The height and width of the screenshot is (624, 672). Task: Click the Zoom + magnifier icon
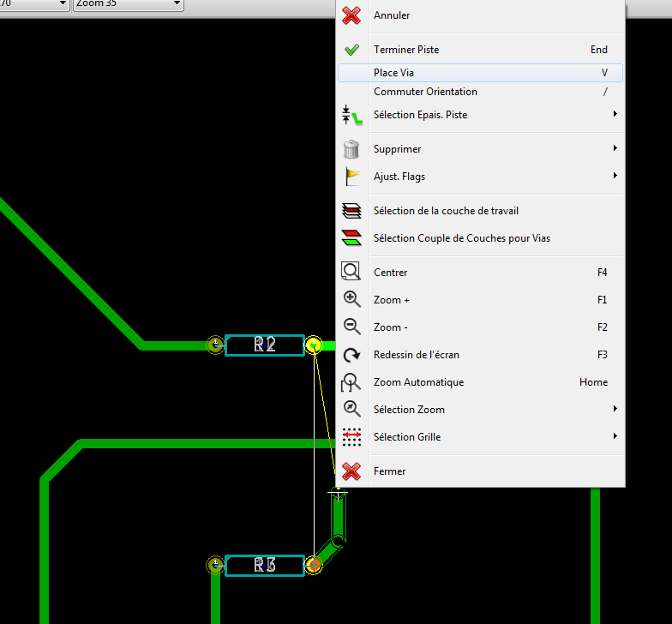[x=351, y=299]
